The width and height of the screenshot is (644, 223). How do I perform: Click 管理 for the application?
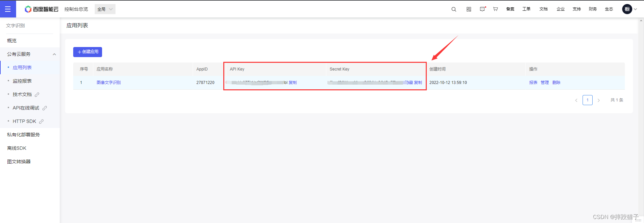545,83
